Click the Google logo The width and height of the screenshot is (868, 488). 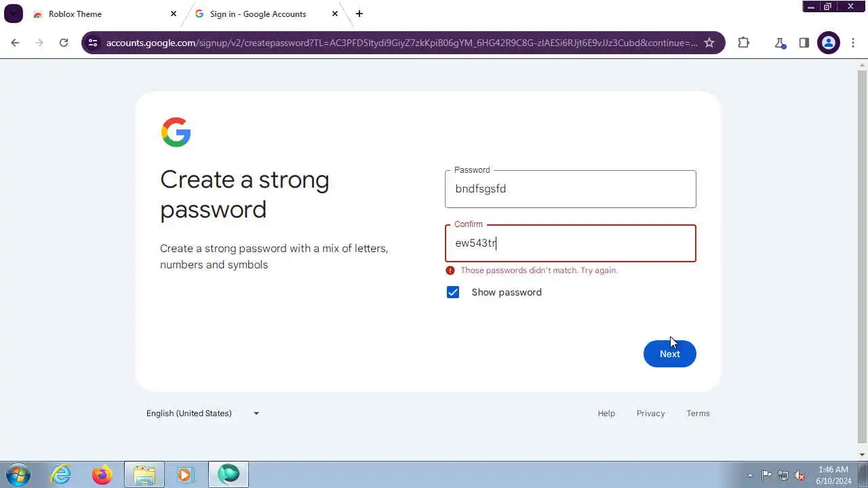[176, 132]
